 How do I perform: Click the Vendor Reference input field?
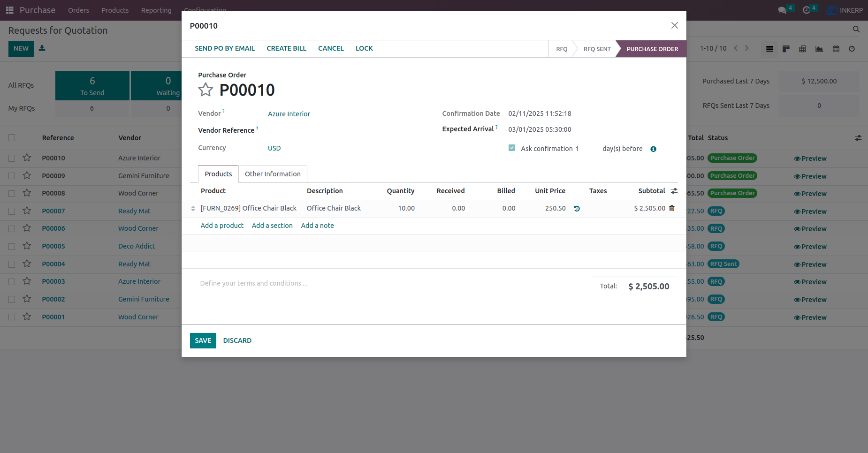point(346,130)
